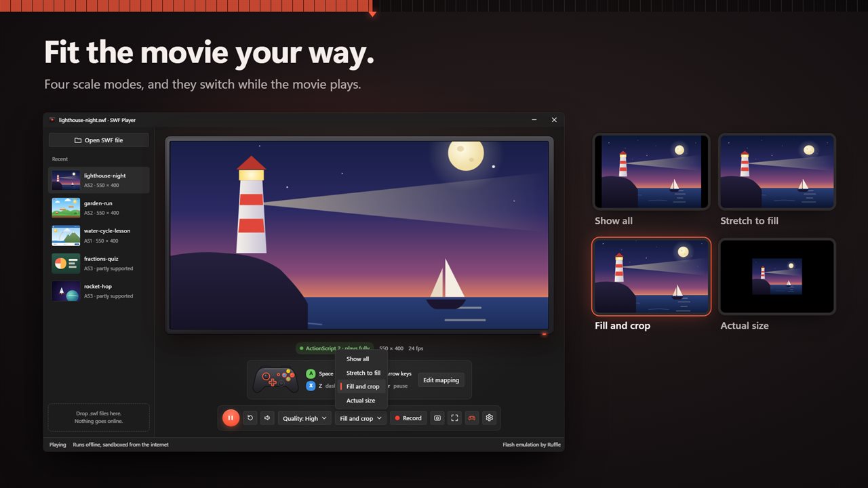Image resolution: width=868 pixels, height=488 pixels.
Task: Click the lighthouse movie playback area
Action: pyautogui.click(x=359, y=235)
